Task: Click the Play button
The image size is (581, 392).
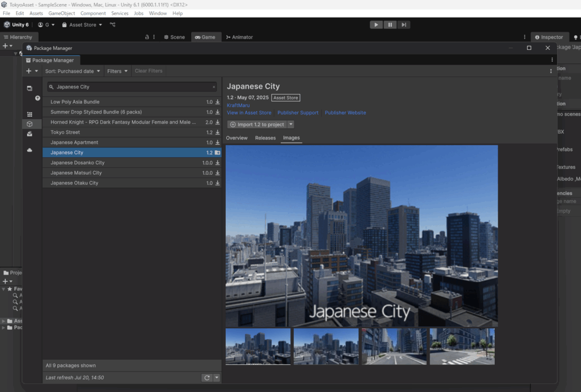Action: (x=376, y=25)
